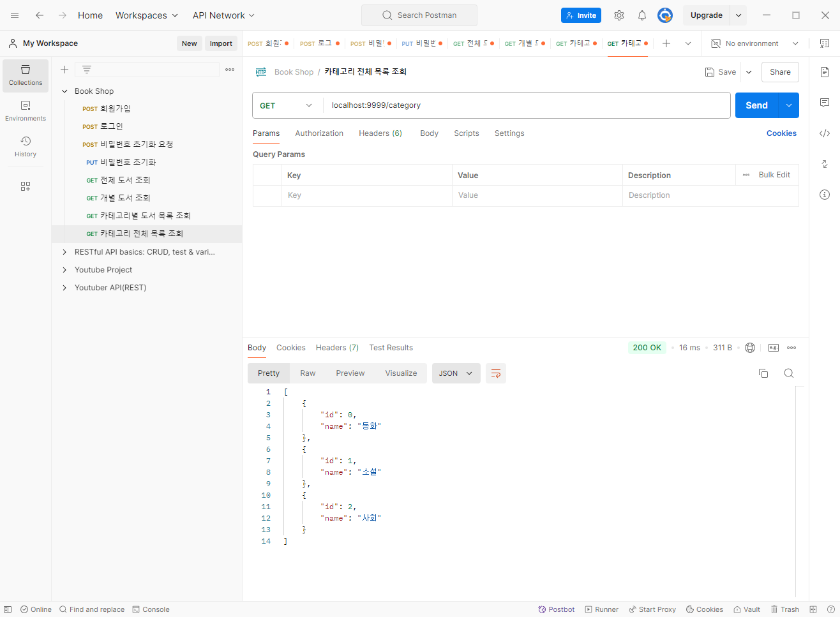This screenshot has height=617, width=840.
Task: Switch to the Scripts tab
Action: click(x=467, y=133)
